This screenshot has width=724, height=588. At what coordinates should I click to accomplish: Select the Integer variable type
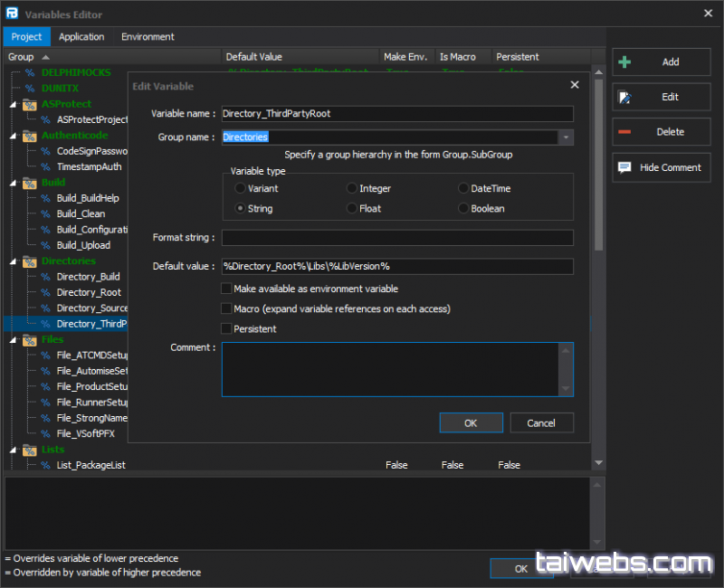click(352, 189)
